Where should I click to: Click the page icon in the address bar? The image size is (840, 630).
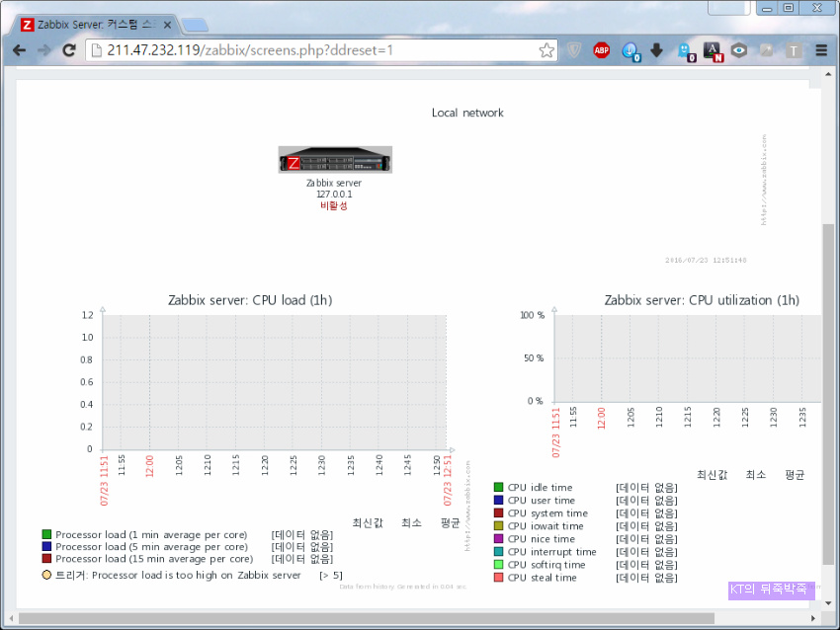point(97,50)
